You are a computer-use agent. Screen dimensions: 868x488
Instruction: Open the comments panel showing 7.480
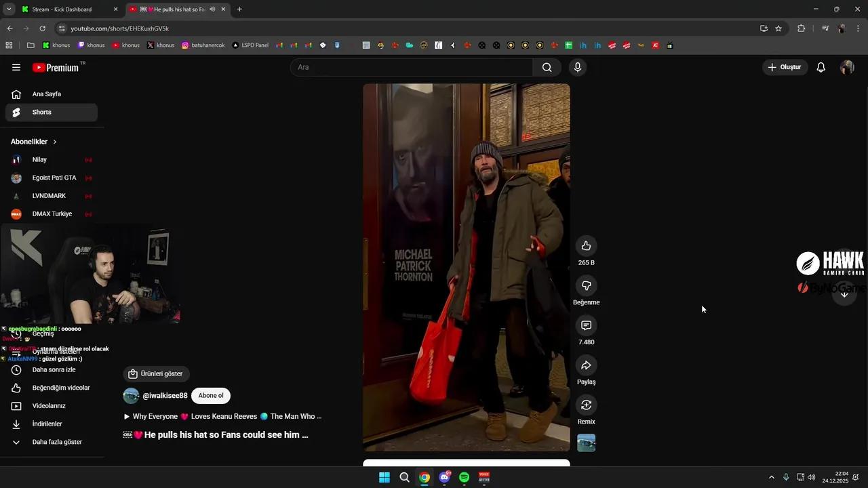coord(586,325)
